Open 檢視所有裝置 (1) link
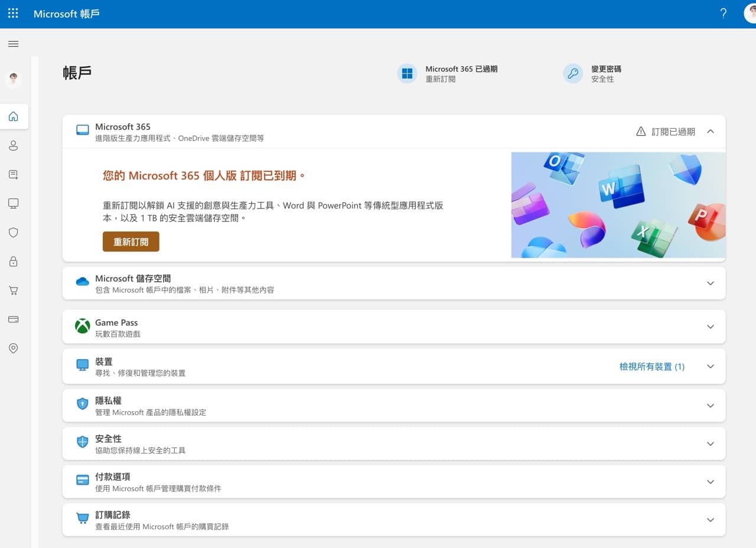Image resolution: width=756 pixels, height=548 pixels. [651, 366]
